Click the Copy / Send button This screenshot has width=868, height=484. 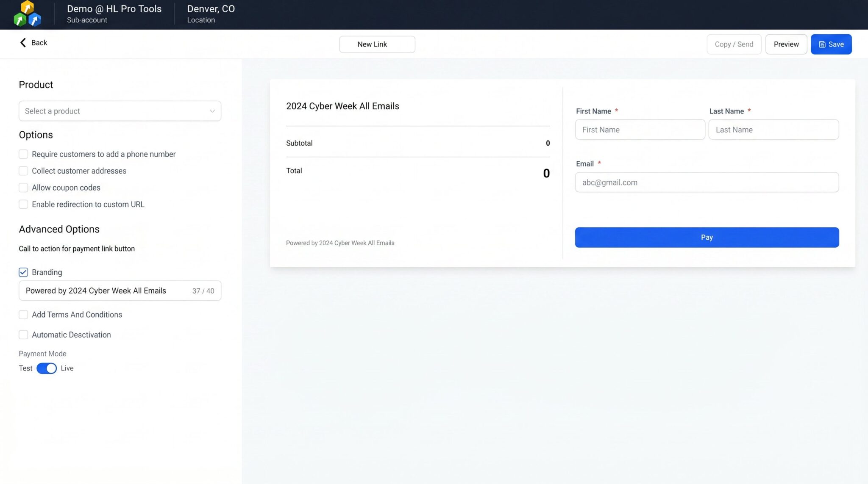pyautogui.click(x=734, y=44)
